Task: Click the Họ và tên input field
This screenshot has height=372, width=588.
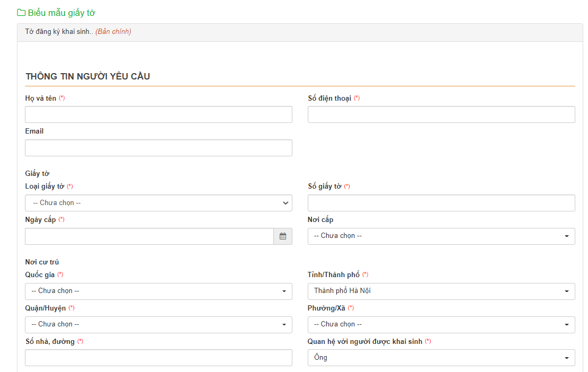Action: point(158,114)
